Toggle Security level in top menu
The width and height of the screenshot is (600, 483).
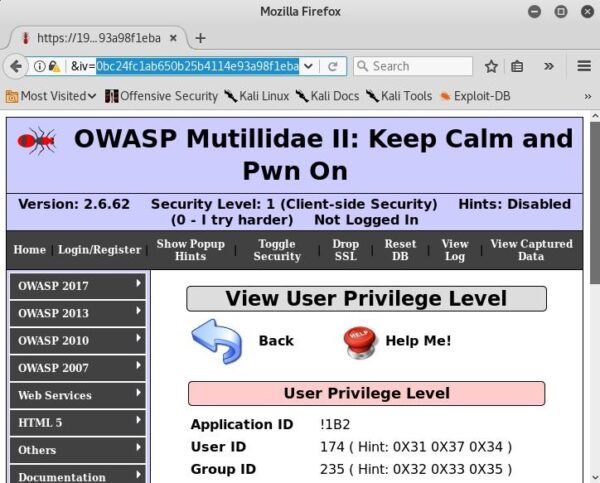277,250
